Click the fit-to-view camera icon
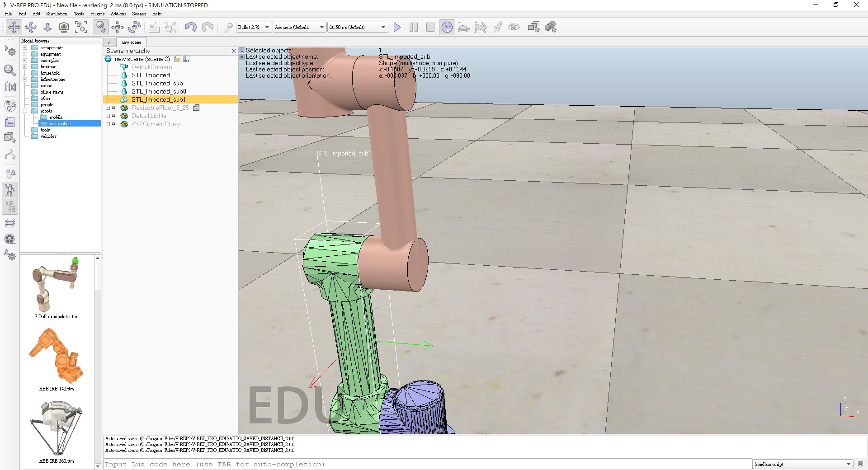This screenshot has width=868, height=470. (x=81, y=27)
